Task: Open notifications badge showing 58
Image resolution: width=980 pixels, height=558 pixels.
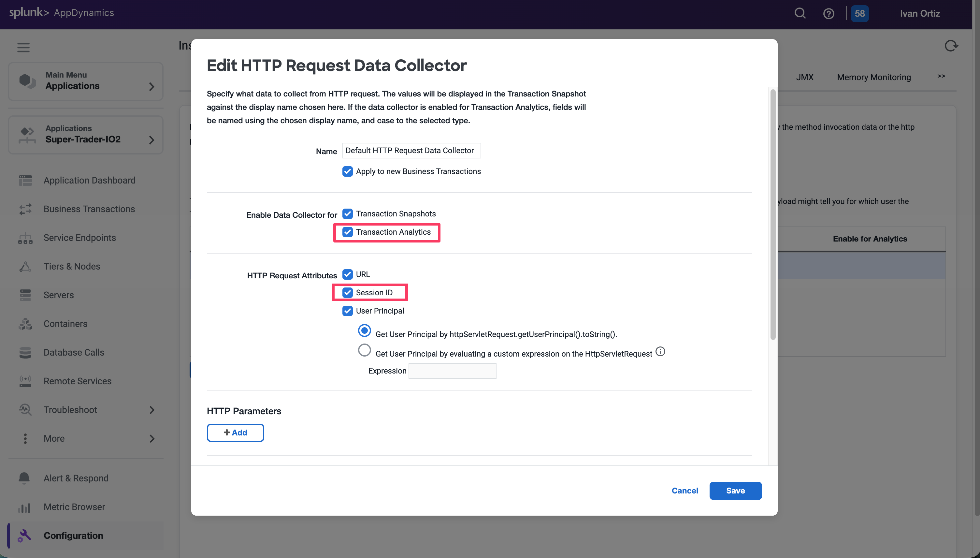Action: click(859, 14)
